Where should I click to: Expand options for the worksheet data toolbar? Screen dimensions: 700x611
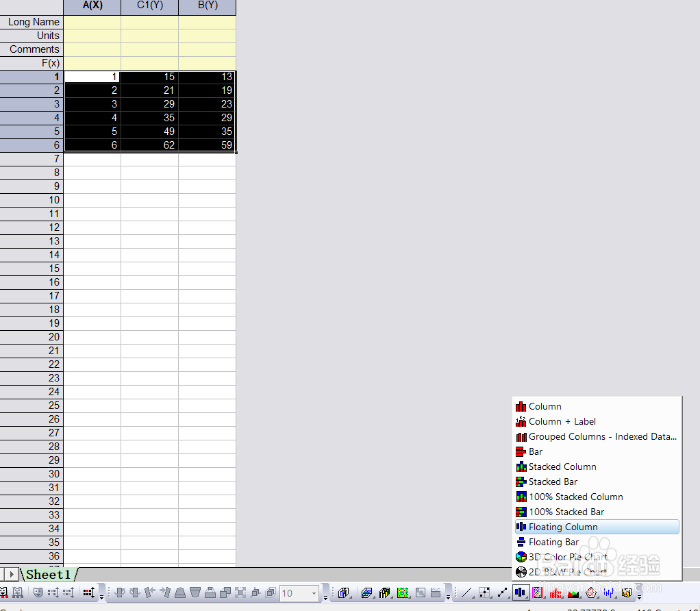click(102, 597)
